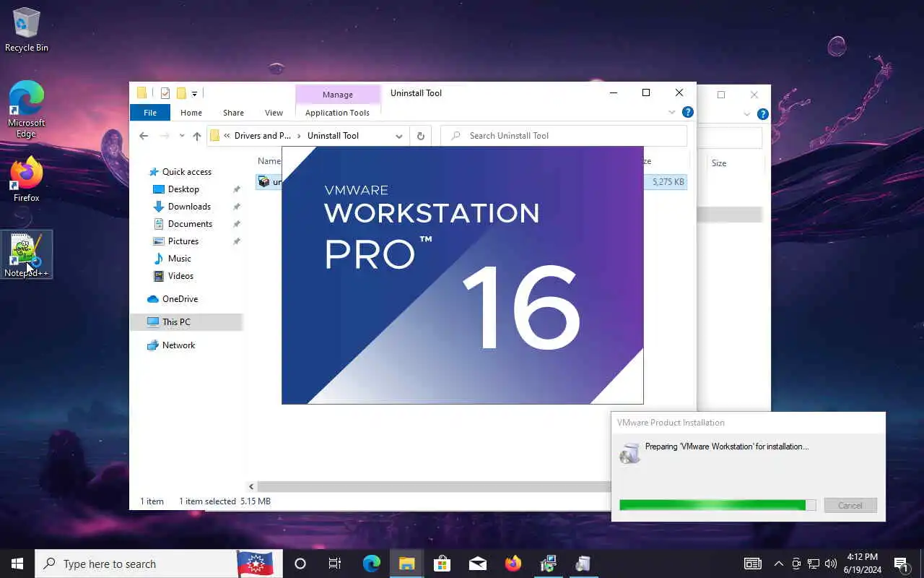Open Pictures in the navigation pane
The image size is (924, 578).
183,241
